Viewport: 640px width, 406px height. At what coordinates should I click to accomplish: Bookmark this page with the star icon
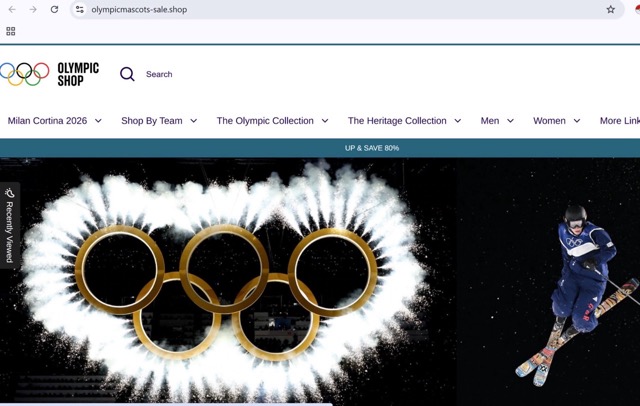(x=610, y=9)
